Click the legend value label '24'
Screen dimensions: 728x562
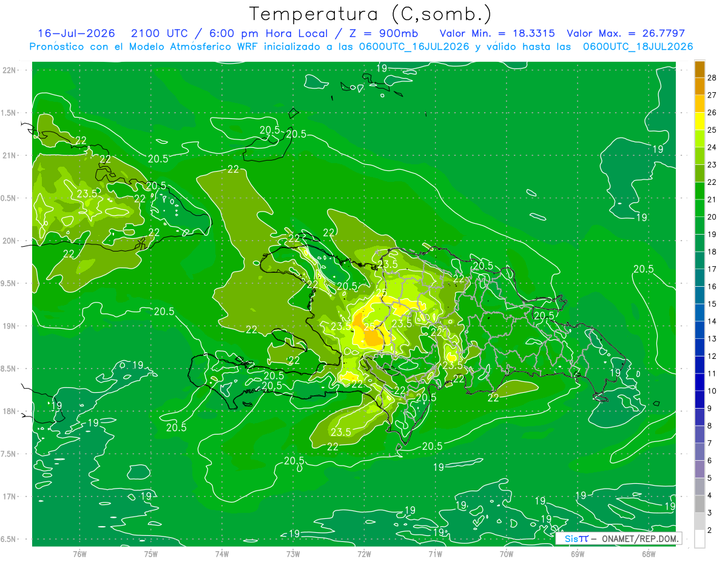coord(712,147)
